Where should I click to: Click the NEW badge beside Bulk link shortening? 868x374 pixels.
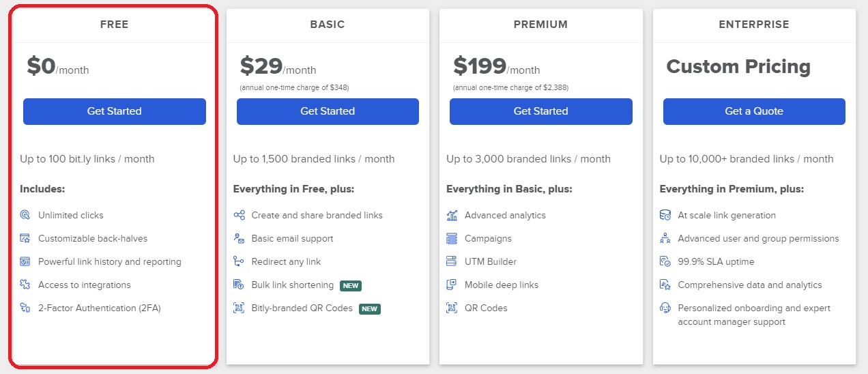coord(351,285)
